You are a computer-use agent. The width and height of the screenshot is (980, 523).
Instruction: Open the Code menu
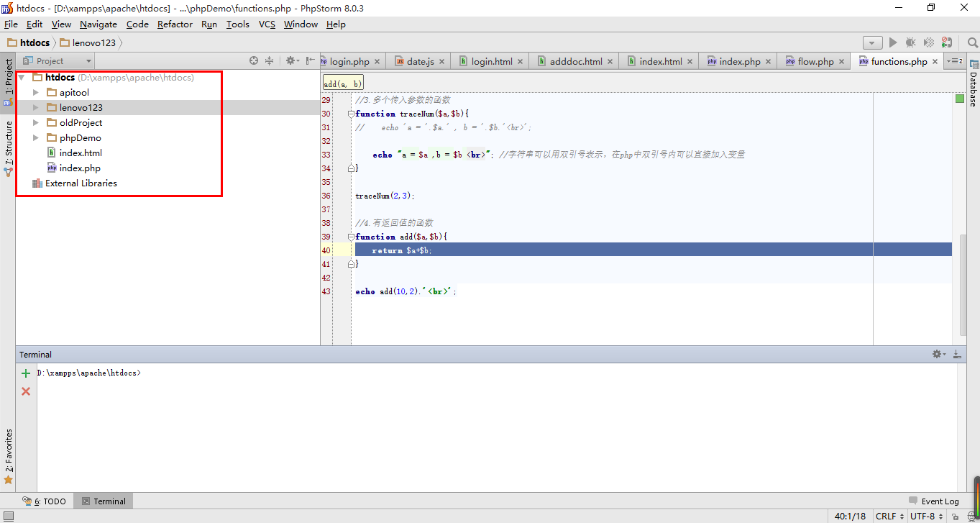(x=137, y=24)
